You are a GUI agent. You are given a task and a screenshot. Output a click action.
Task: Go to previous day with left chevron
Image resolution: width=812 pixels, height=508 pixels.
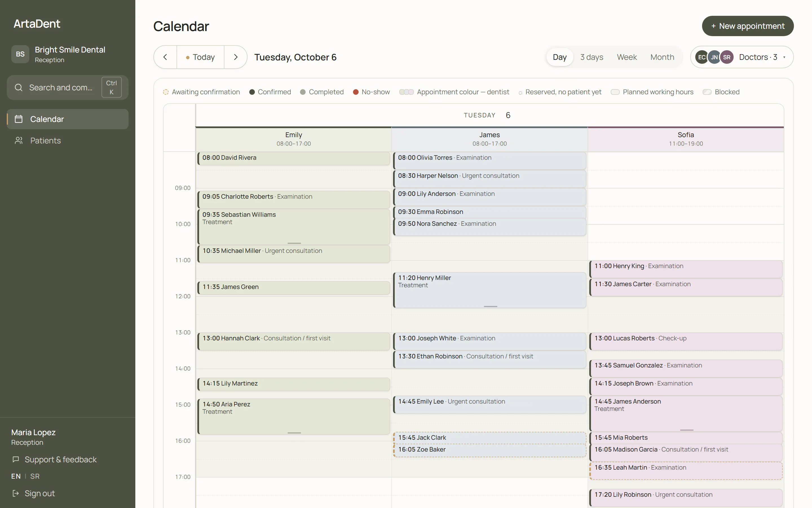coord(165,57)
